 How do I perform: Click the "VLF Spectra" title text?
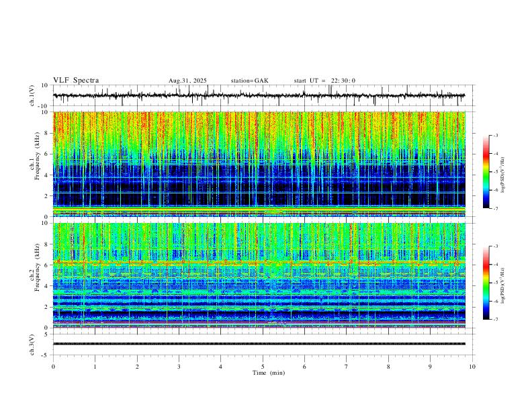coord(76,81)
